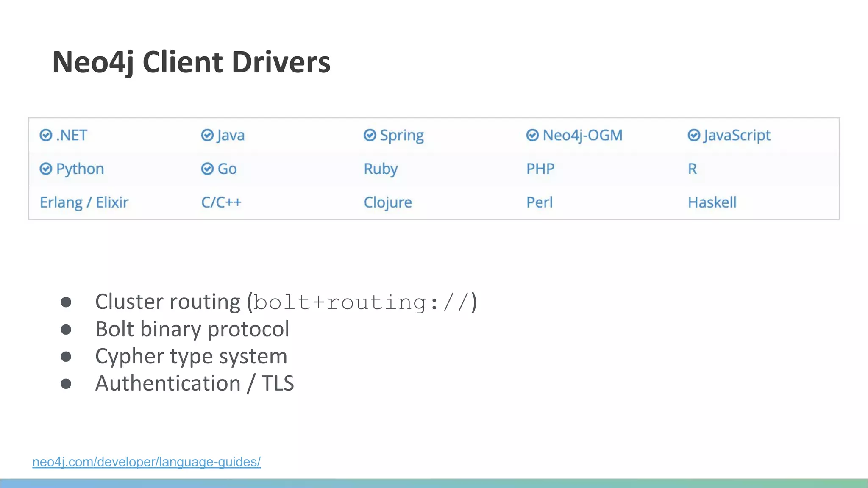
Task: Click the checkmark icon beside Neo4j-OGM
Action: pos(532,135)
